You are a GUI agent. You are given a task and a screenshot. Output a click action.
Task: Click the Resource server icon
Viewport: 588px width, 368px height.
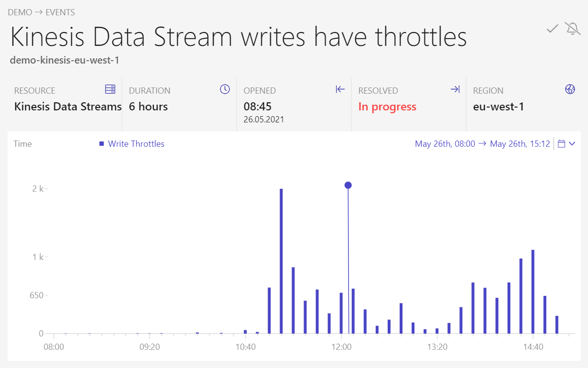110,89
